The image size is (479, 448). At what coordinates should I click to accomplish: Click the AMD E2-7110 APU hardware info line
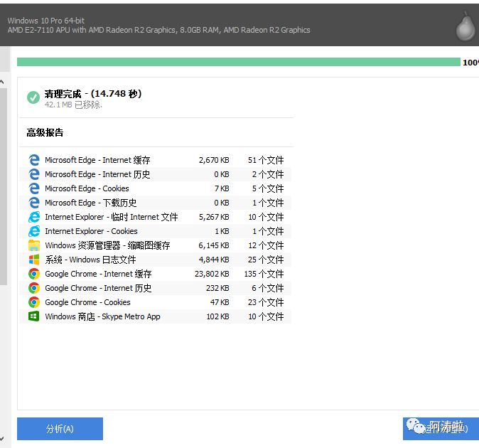[159, 30]
